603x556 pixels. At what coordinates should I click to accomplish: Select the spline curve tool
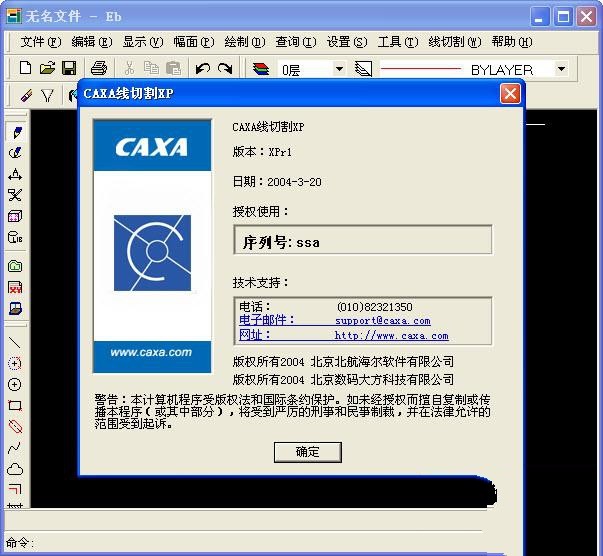point(15,448)
